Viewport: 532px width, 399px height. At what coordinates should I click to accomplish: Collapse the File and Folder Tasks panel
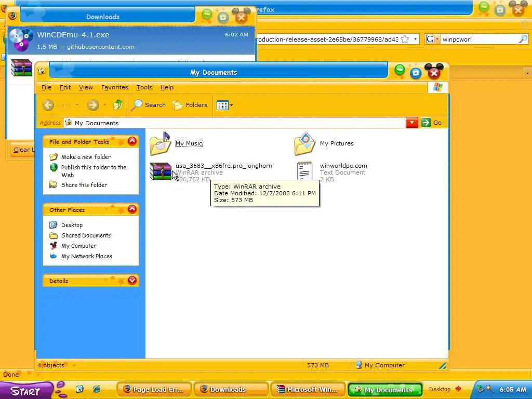[x=132, y=141]
